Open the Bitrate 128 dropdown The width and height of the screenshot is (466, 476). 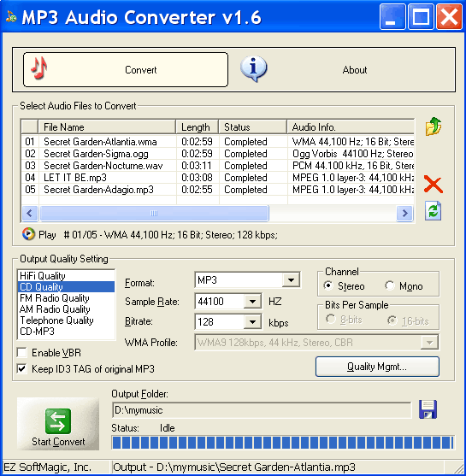252,322
